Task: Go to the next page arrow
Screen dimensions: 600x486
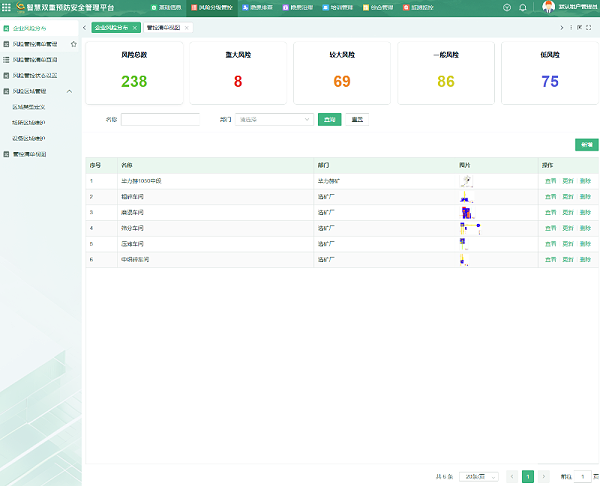Action: pos(544,476)
